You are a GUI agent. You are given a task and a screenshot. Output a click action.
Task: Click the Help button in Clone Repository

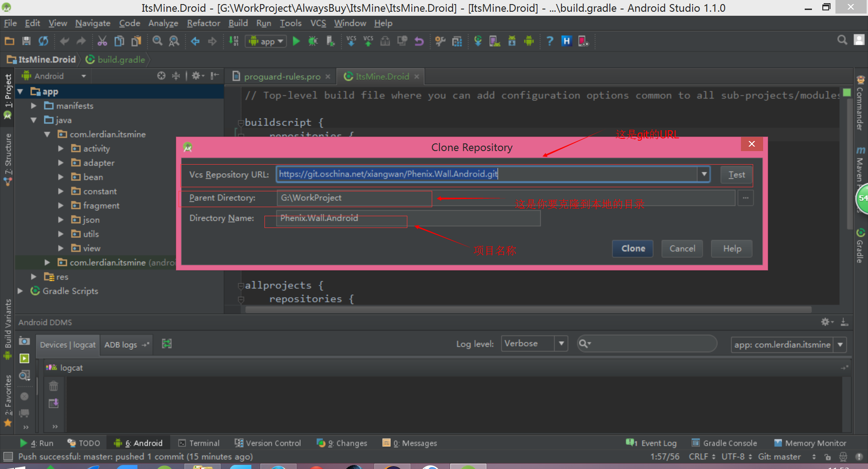coord(731,249)
